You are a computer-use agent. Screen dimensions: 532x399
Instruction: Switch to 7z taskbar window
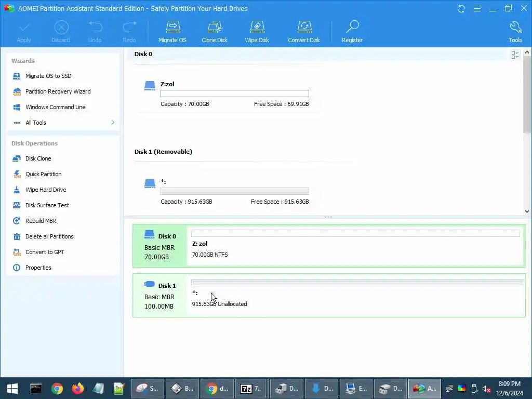coord(251,389)
